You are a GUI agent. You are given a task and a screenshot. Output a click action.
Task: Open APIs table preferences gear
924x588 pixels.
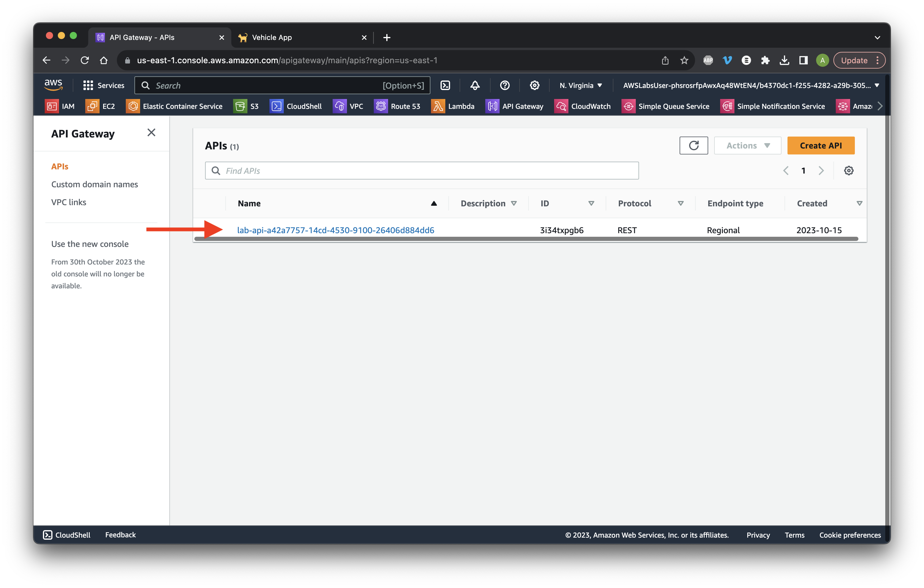(x=848, y=171)
